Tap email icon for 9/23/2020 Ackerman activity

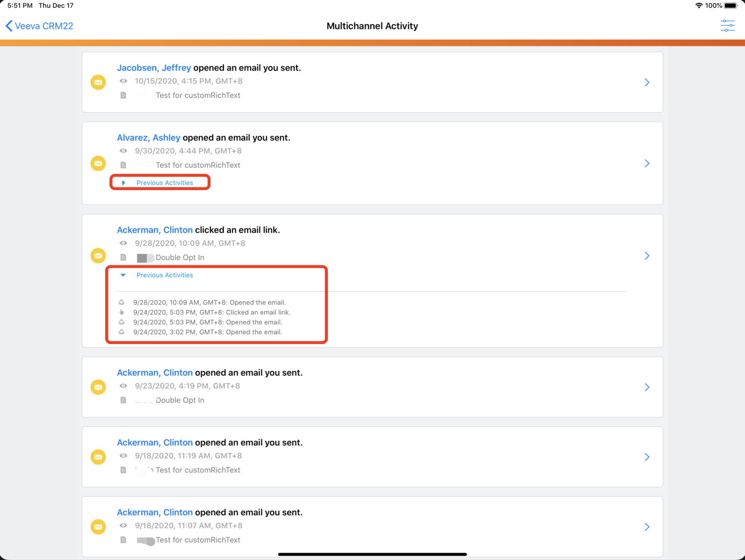98,387
